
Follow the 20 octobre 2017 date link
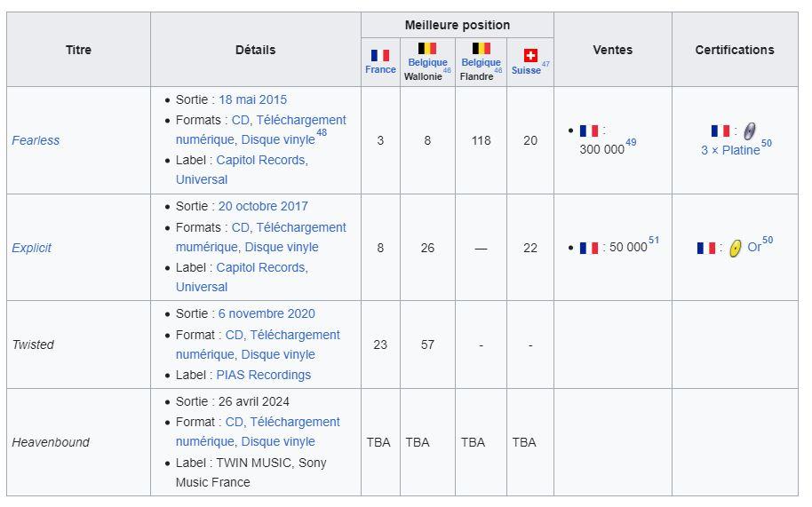(x=263, y=206)
